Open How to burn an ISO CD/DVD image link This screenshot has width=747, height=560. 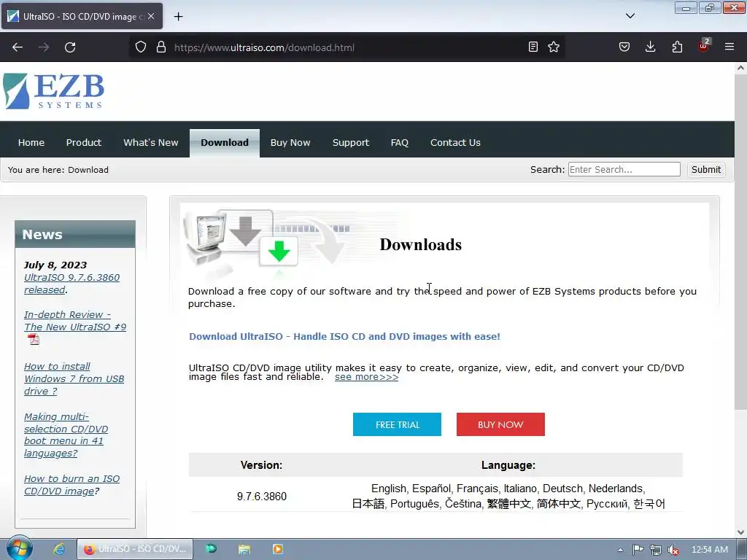coord(71,485)
